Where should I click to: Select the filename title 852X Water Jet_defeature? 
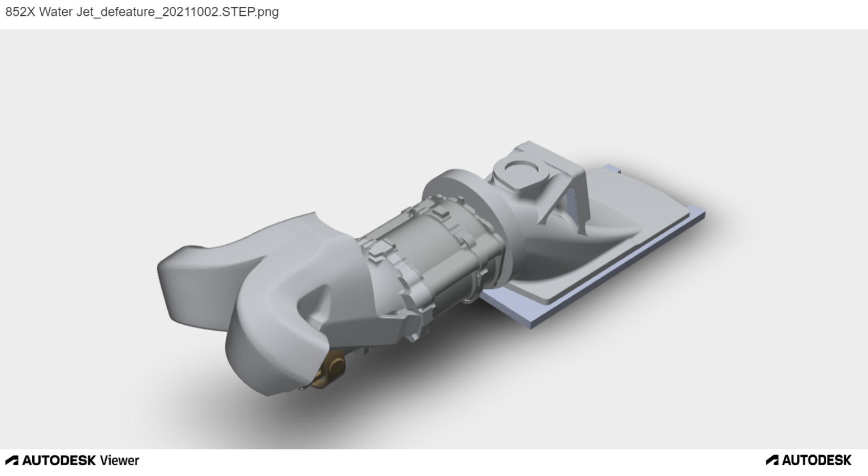[x=141, y=11]
